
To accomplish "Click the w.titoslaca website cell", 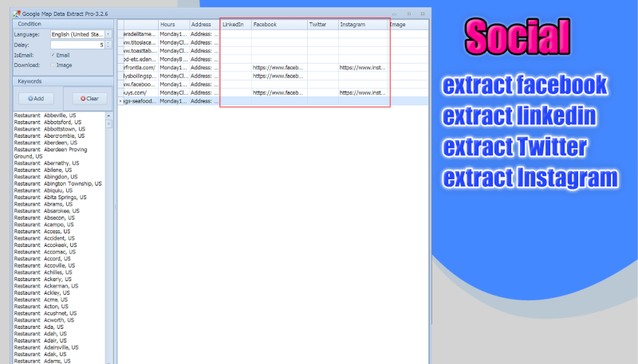I will point(141,43).
